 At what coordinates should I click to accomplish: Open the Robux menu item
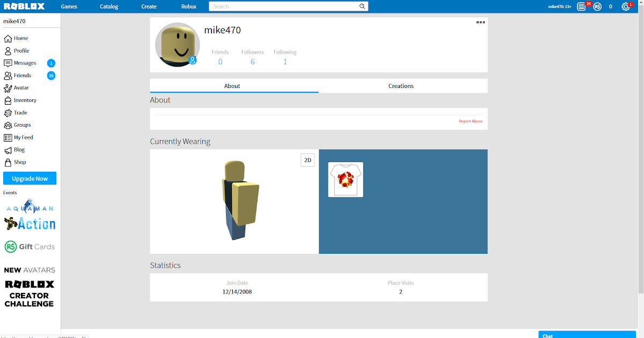click(189, 6)
